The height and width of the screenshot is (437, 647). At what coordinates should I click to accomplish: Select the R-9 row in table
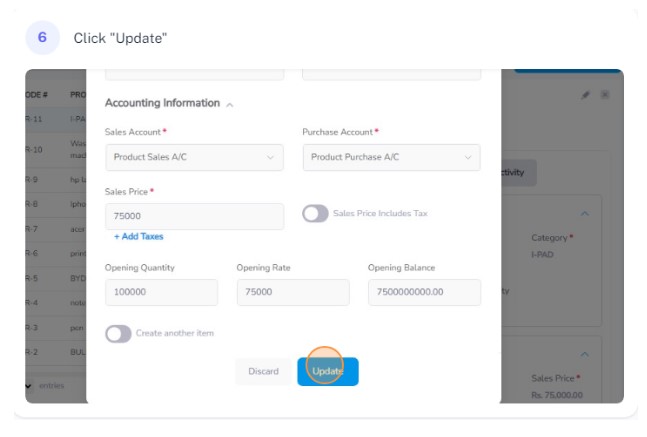(x=56, y=180)
